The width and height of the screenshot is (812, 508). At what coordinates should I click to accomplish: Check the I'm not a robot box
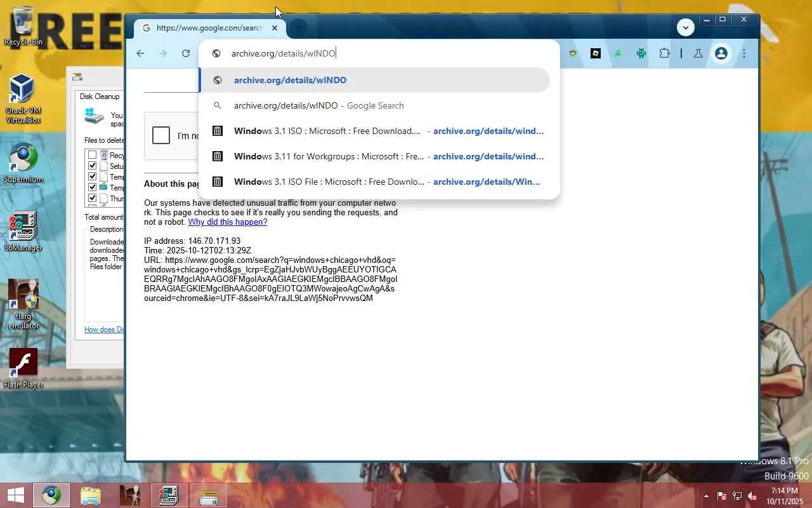point(161,135)
